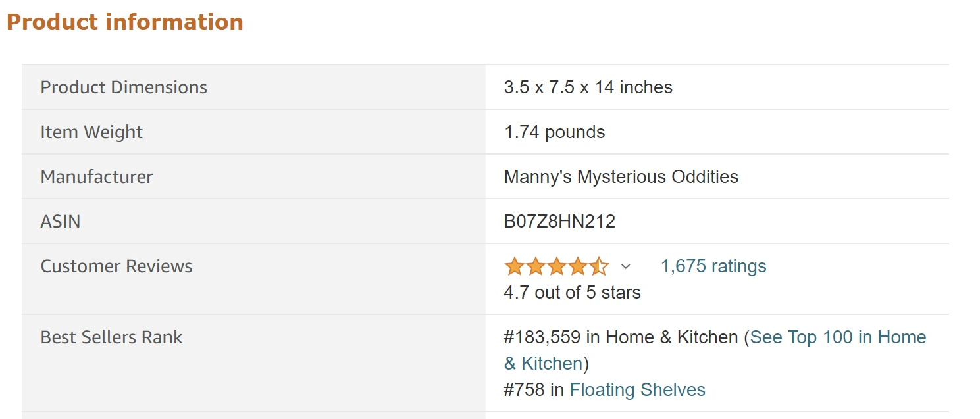Click the ASIN row label
The height and width of the screenshot is (419, 980).
pyautogui.click(x=61, y=222)
